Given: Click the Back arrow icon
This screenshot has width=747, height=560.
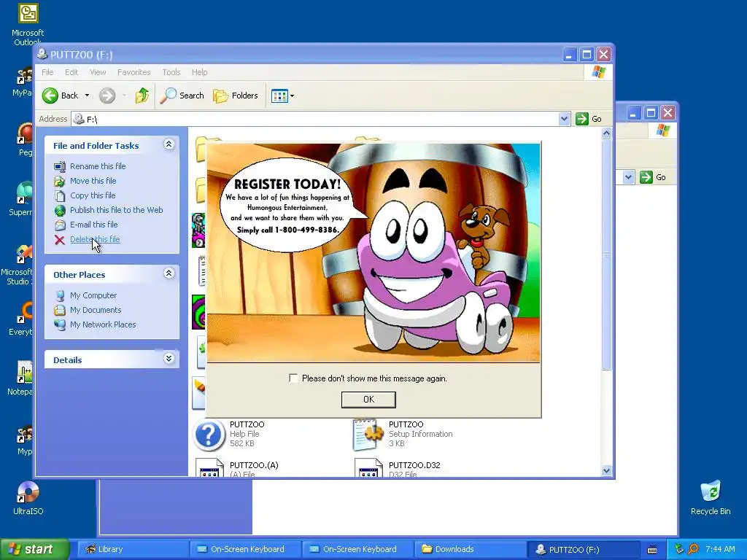Looking at the screenshot, I should pyautogui.click(x=50, y=96).
